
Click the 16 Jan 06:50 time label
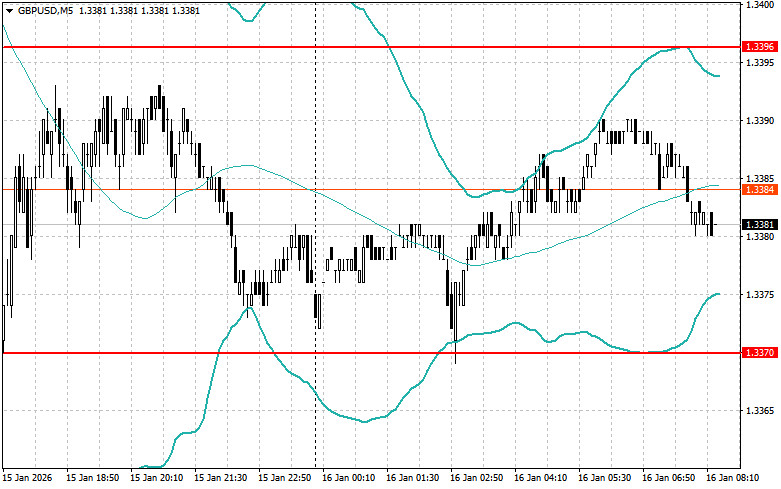tap(668, 478)
